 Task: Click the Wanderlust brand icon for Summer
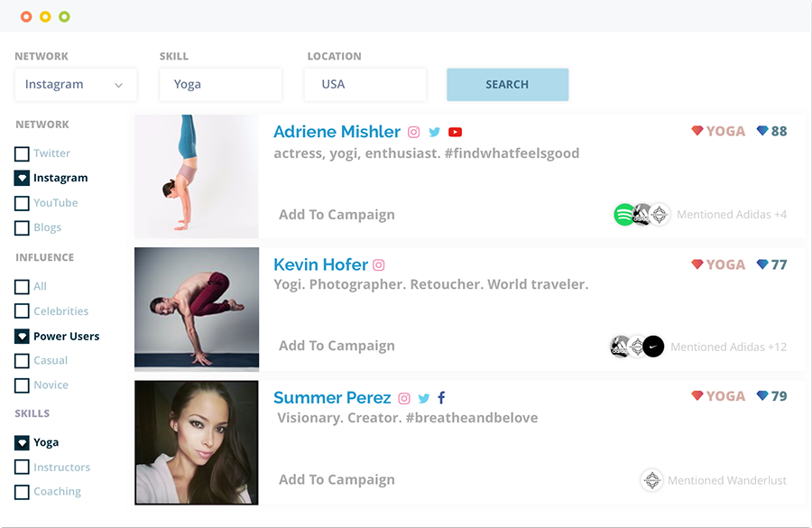coord(651,480)
